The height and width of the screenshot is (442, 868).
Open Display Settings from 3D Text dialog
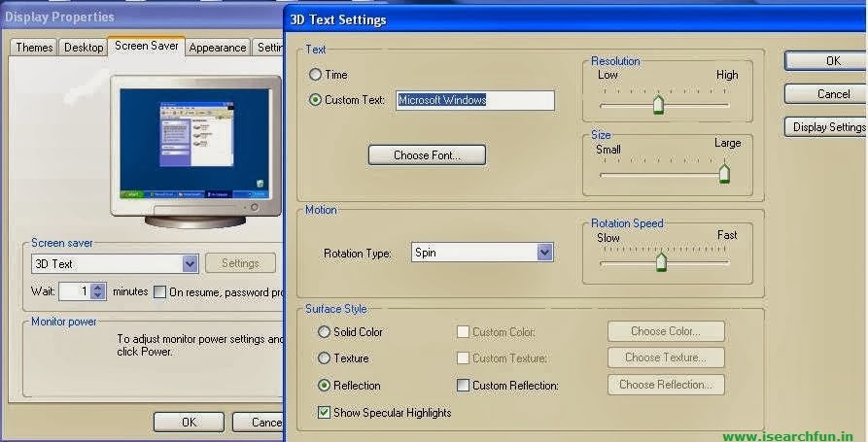826,127
